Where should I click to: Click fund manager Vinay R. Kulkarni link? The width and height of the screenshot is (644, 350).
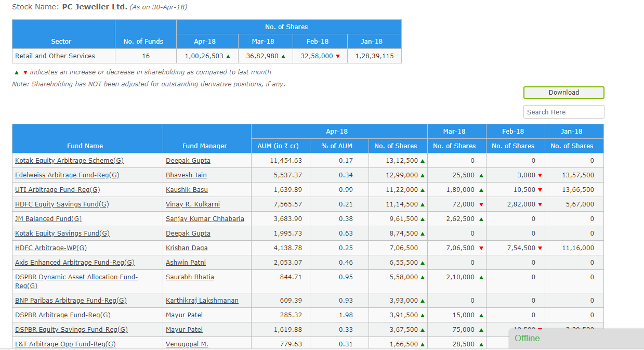[192, 204]
